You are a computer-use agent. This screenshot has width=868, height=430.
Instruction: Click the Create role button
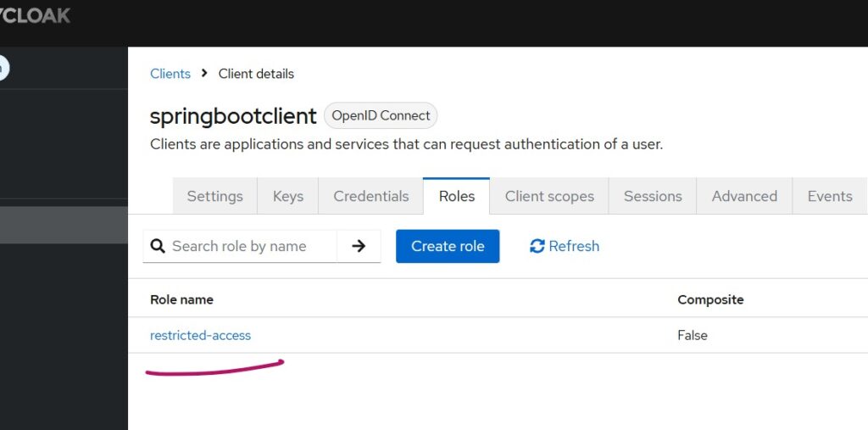point(448,246)
